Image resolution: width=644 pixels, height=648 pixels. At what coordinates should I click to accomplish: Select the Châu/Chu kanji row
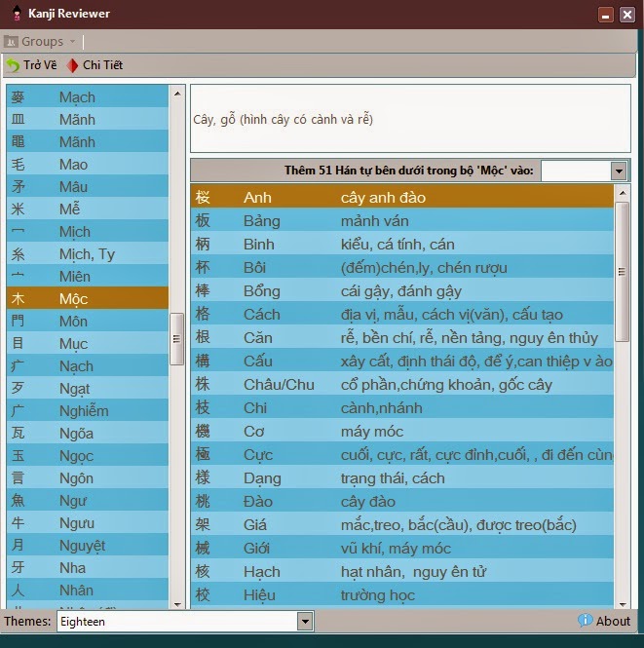[402, 385]
